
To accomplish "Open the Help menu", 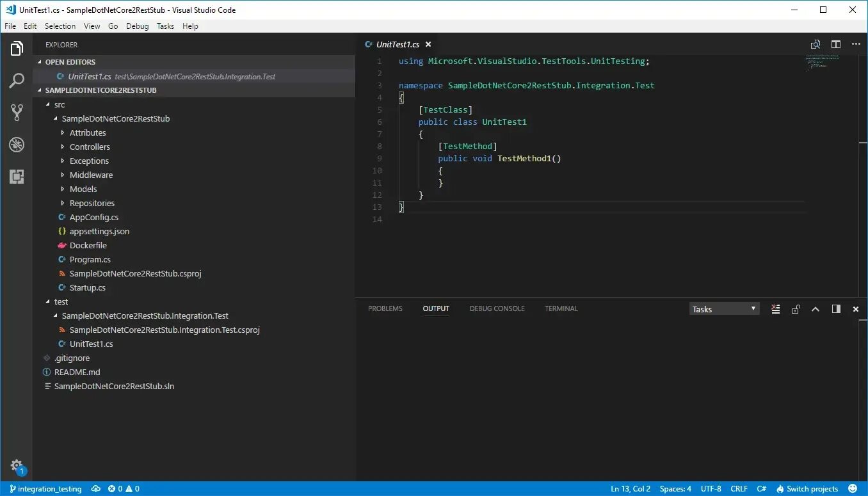I will (190, 26).
